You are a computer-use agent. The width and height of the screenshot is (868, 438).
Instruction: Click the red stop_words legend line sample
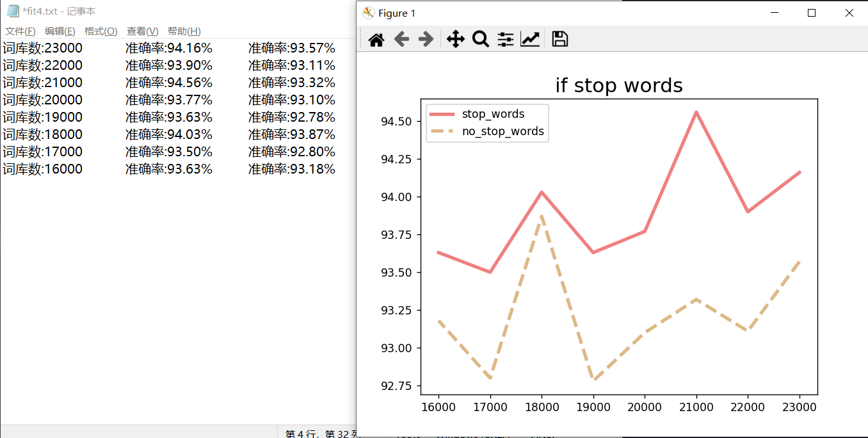point(442,114)
